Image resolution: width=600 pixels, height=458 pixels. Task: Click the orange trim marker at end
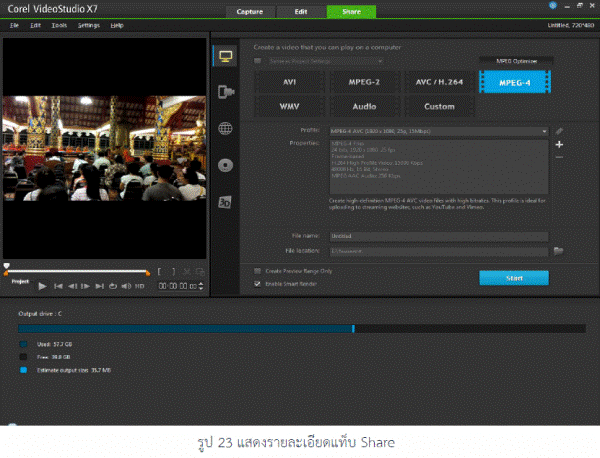148,273
